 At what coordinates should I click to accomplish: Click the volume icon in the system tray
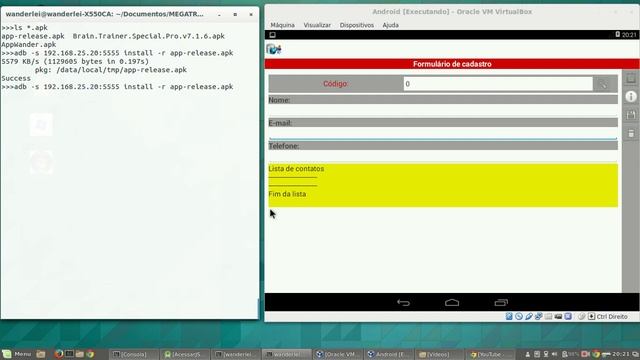(554, 354)
